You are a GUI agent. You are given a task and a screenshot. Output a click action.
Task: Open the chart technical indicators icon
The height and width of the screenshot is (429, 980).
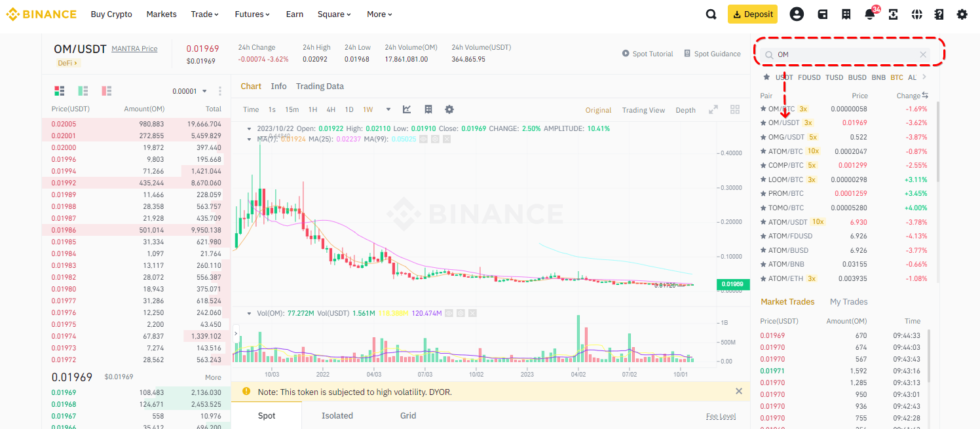[407, 109]
